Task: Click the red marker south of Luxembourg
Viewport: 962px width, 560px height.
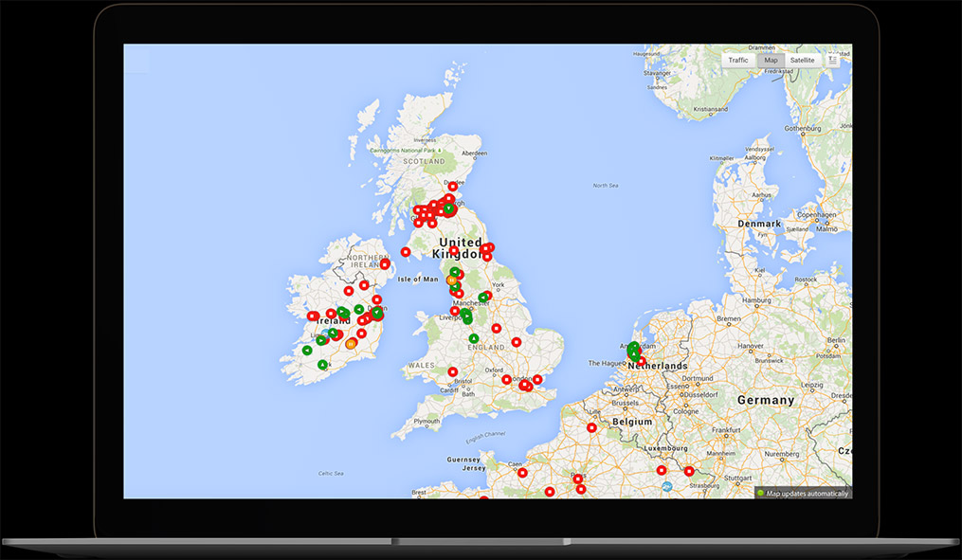Action: 662,470
